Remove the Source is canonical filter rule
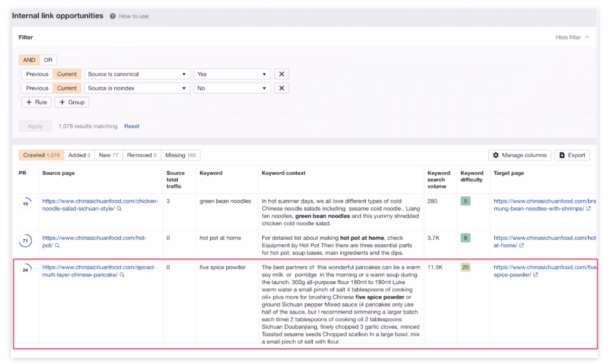Screen dimensions: 609x364 click(x=281, y=74)
